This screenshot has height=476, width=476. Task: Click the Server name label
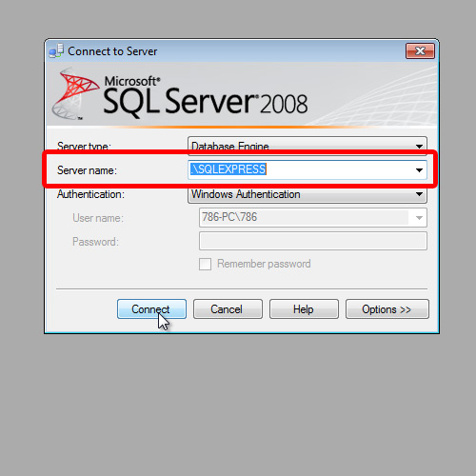87,170
